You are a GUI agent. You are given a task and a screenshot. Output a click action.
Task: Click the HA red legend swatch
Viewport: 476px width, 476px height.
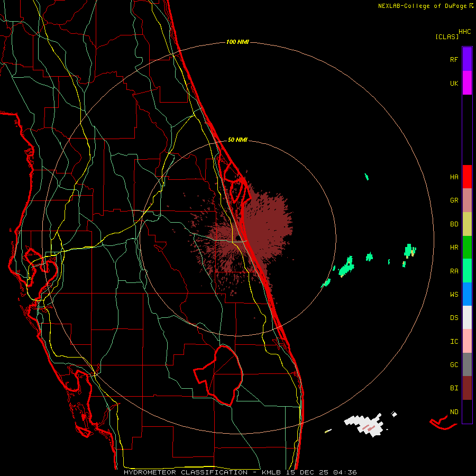[467, 177]
